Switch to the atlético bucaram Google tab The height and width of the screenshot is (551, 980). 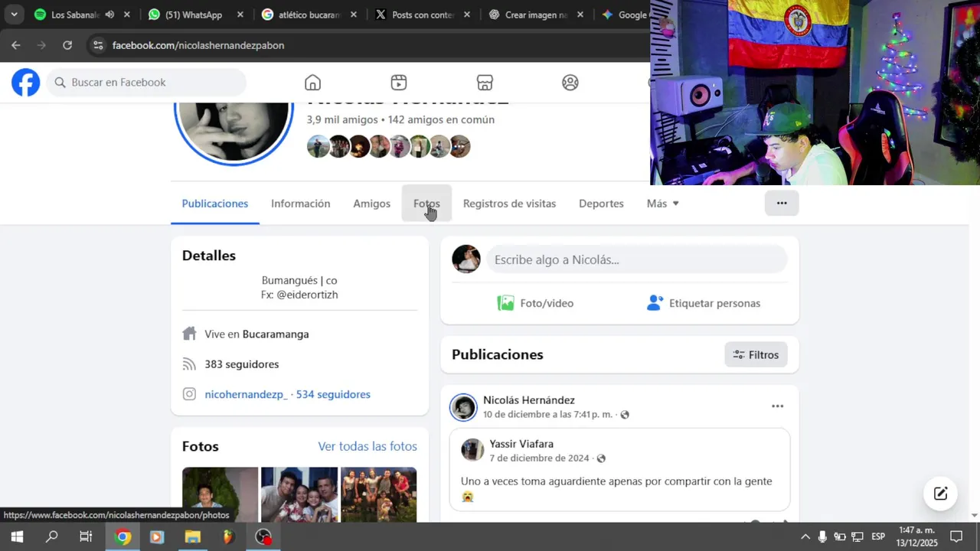(309, 15)
